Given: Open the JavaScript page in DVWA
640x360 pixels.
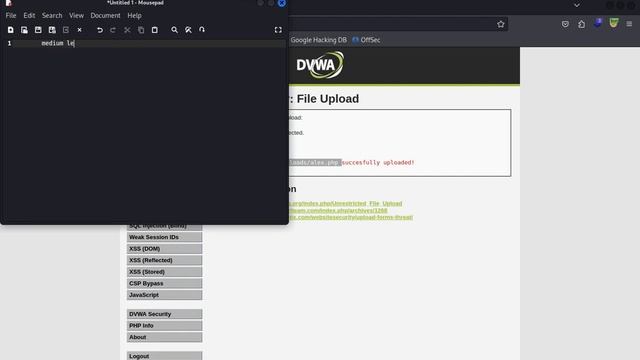Looking at the screenshot, I should 164,295.
